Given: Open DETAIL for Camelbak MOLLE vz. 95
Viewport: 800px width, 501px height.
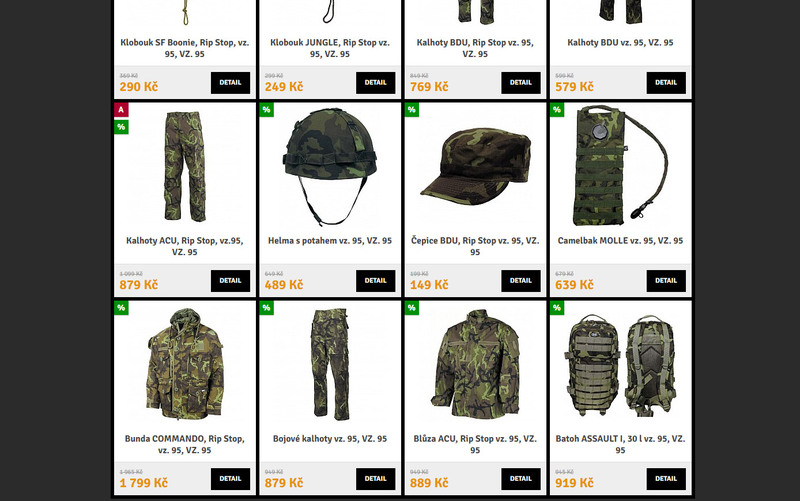Looking at the screenshot, I should [x=666, y=281].
